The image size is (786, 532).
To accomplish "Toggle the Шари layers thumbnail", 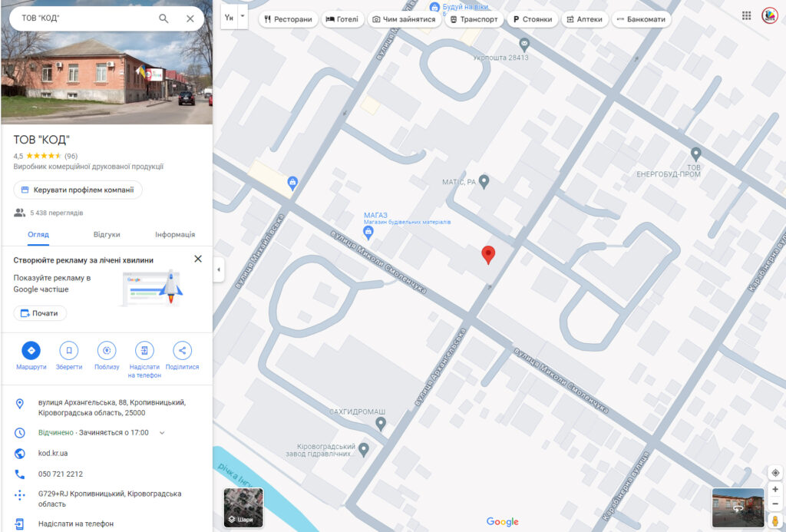I will [243, 507].
